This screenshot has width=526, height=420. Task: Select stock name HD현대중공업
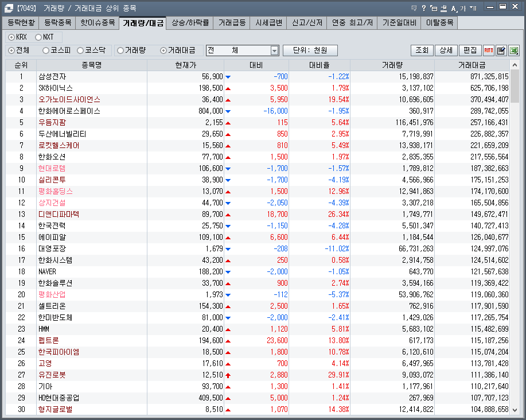pyautogui.click(x=59, y=398)
